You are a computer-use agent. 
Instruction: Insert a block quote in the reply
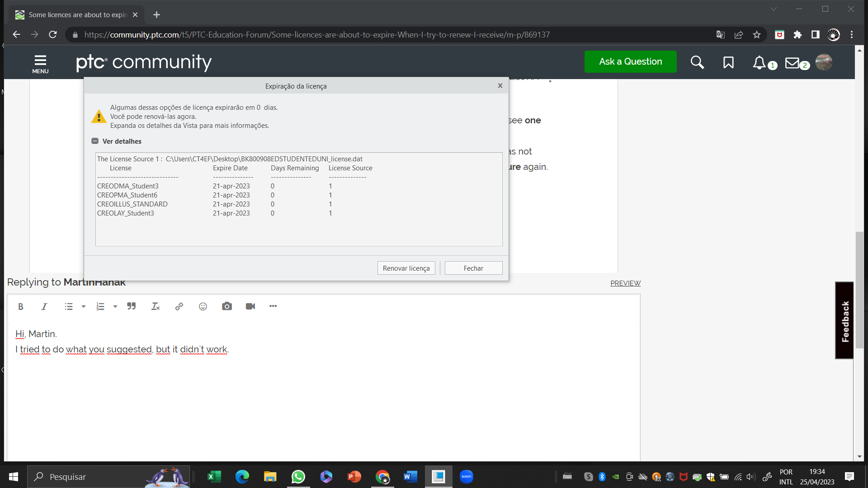point(132,306)
